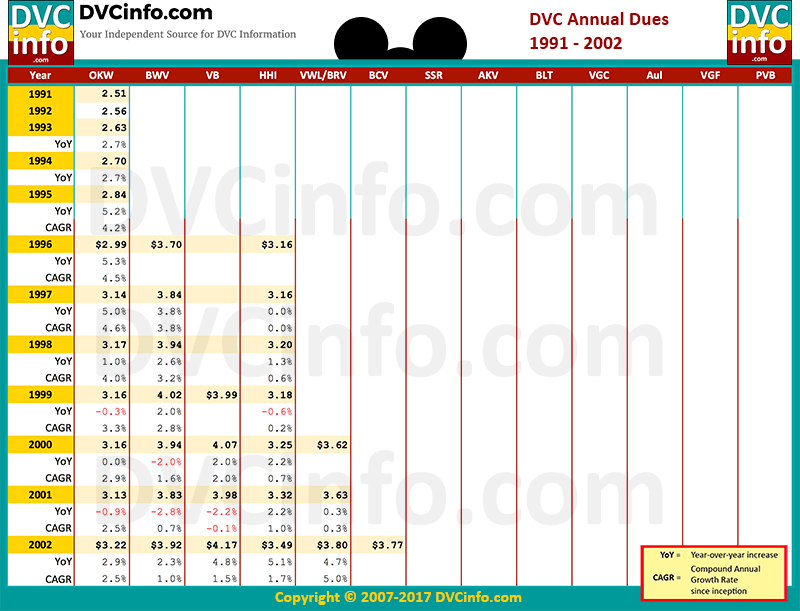800x611 pixels.
Task: Click VWL/BRV 2001 value 3.63
Action: [335, 495]
